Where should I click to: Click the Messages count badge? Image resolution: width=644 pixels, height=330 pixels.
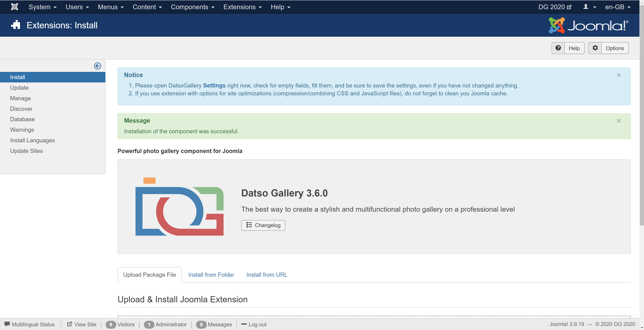click(x=201, y=324)
